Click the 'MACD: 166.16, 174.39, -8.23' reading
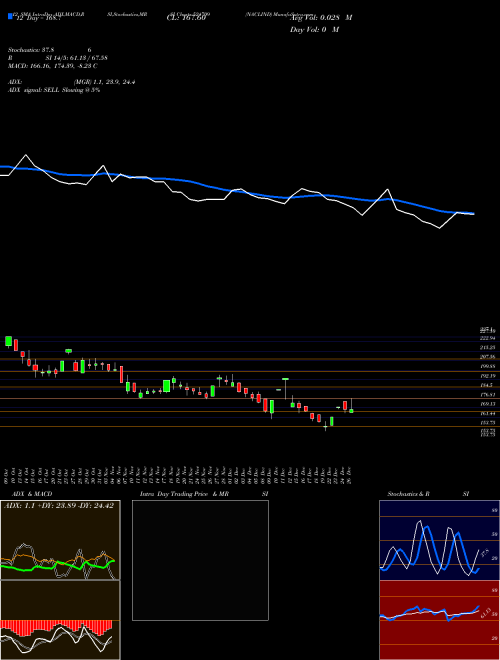This screenshot has height=660, width=500. [x=50, y=66]
